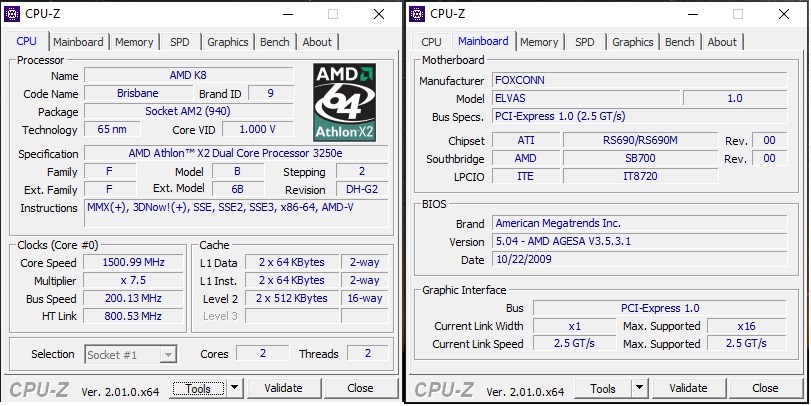
Task: Click the AMD Athlon X2 logo image
Action: [x=344, y=102]
